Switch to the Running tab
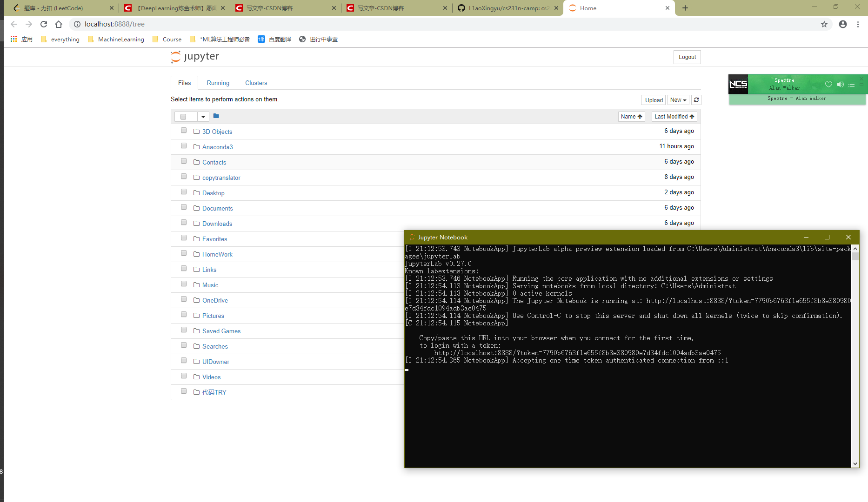This screenshot has width=868, height=502. [218, 83]
